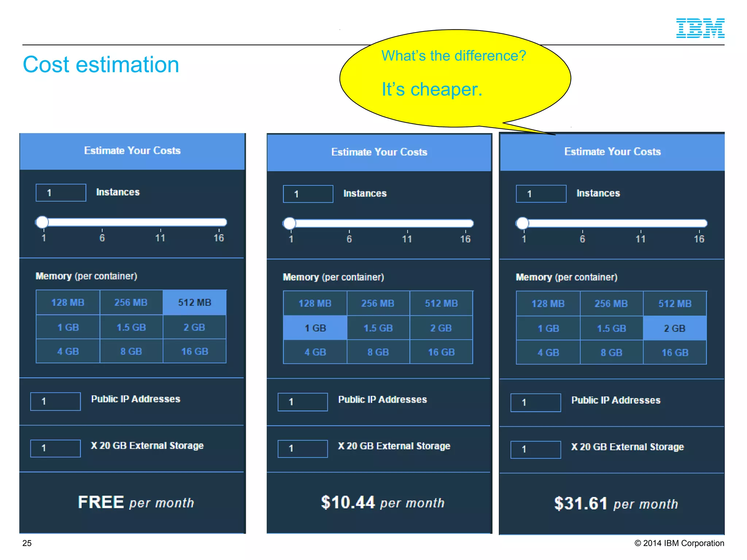The height and width of the screenshot is (560, 747).
Task: Pick 4 GB in the $31.61 panel
Action: pyautogui.click(x=548, y=353)
